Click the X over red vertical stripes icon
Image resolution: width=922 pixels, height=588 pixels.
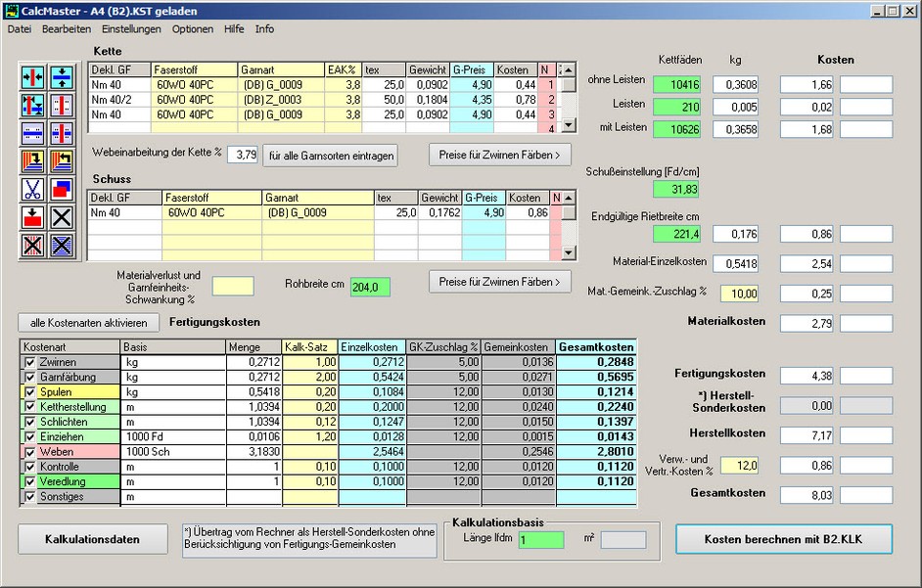pos(33,246)
